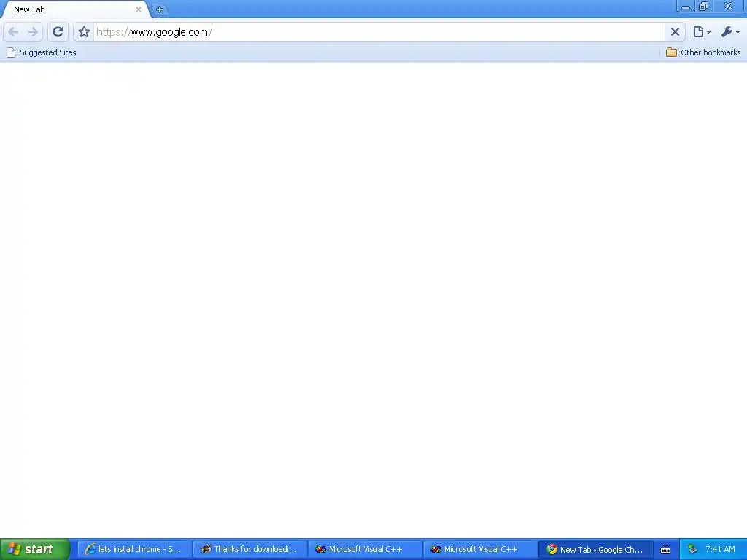747x560 pixels.
Task: Open the Other bookmarks folder
Action: (703, 52)
